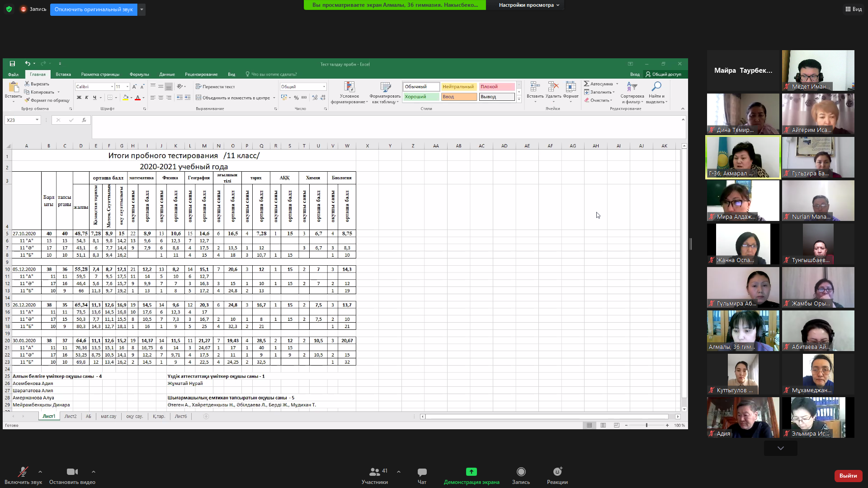Toggle bold formatting button
The image size is (868, 488).
(x=79, y=98)
